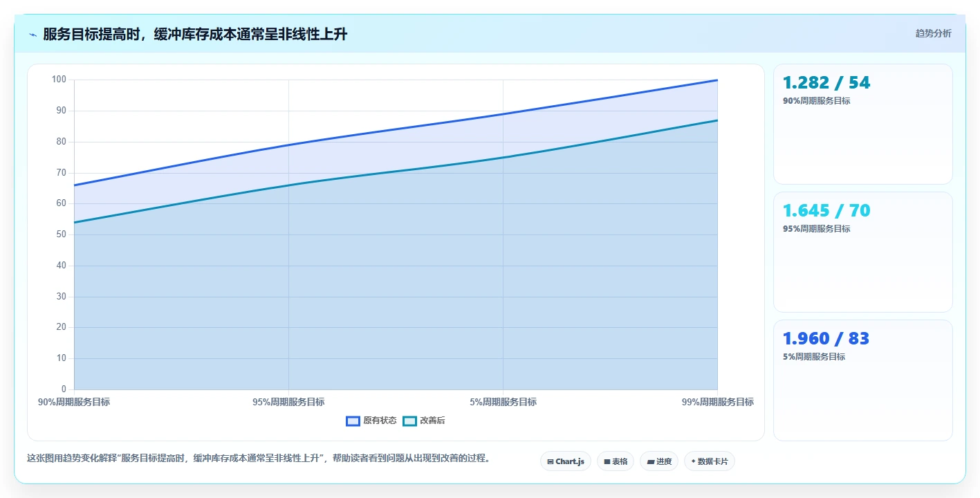Click the Chart.js tag icon
This screenshot has width=980, height=498.
551,461
